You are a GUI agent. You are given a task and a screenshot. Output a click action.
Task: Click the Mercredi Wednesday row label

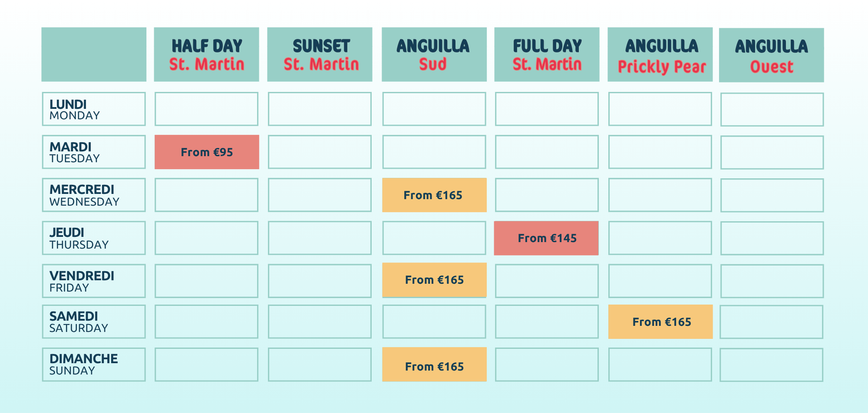coord(94,195)
